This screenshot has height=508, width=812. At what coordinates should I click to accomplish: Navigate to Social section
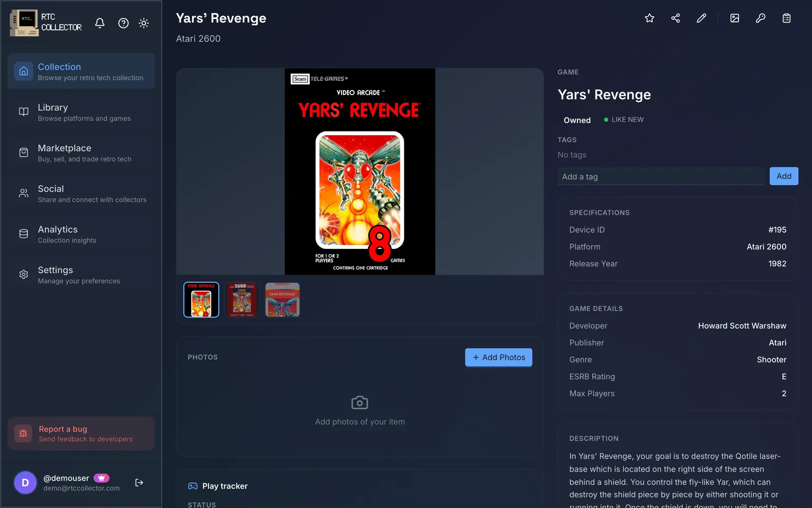pos(81,193)
